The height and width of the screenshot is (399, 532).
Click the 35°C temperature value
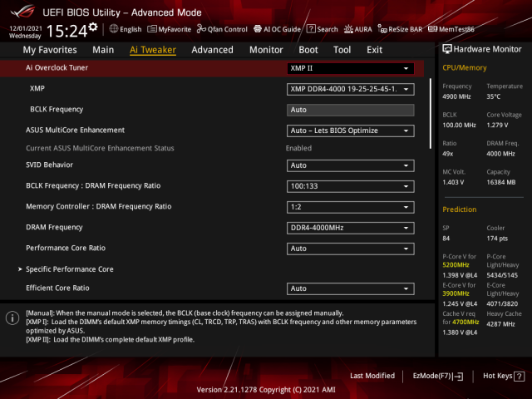(493, 96)
